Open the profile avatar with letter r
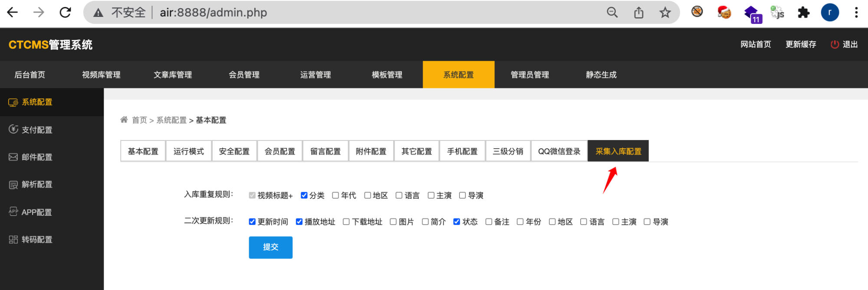 coord(830,12)
